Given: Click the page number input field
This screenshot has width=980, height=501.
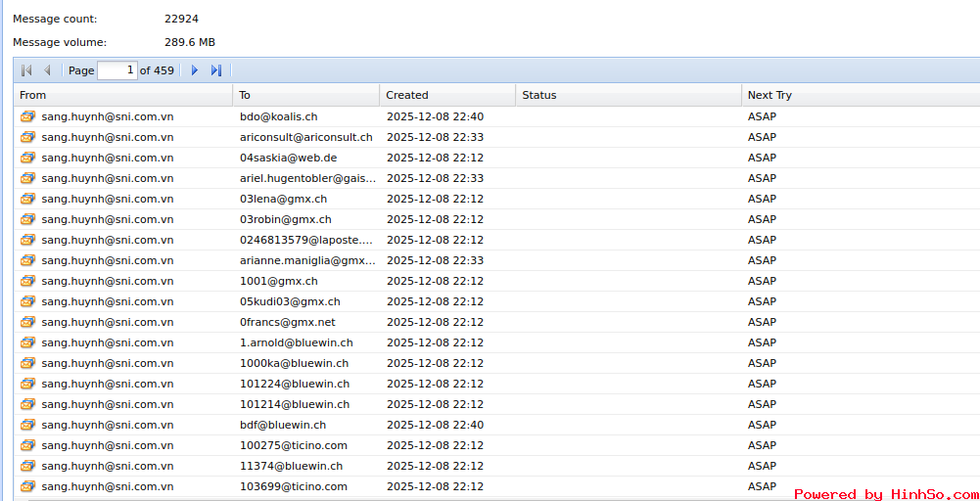Looking at the screenshot, I should (x=117, y=70).
